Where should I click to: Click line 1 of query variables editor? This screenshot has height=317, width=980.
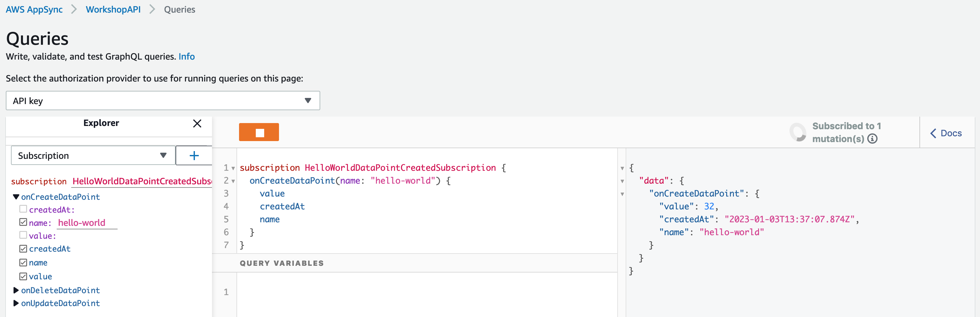coord(426,292)
